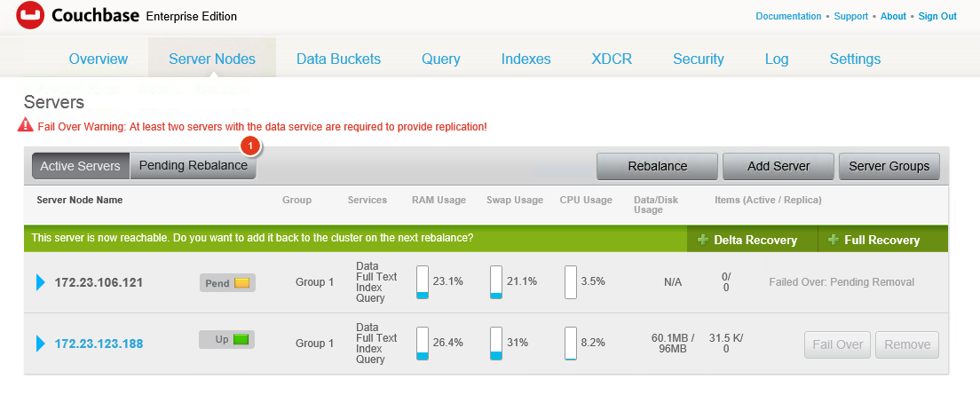Click the Couchbase logo icon

pyautogui.click(x=30, y=15)
